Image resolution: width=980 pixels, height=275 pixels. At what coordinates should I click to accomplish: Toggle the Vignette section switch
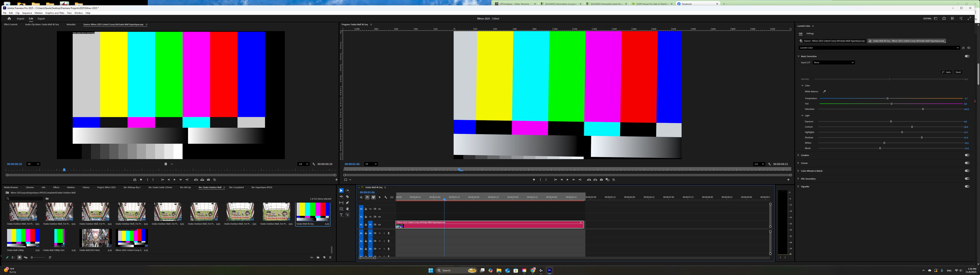click(x=967, y=187)
